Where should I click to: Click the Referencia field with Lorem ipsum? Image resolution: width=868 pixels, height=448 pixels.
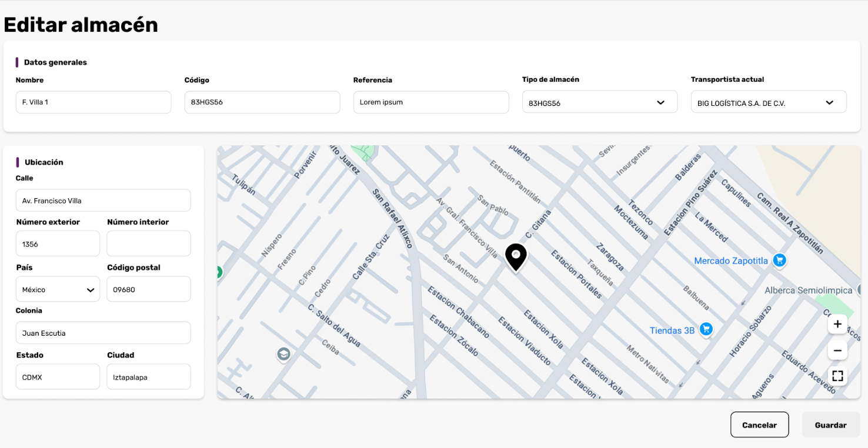pos(431,102)
